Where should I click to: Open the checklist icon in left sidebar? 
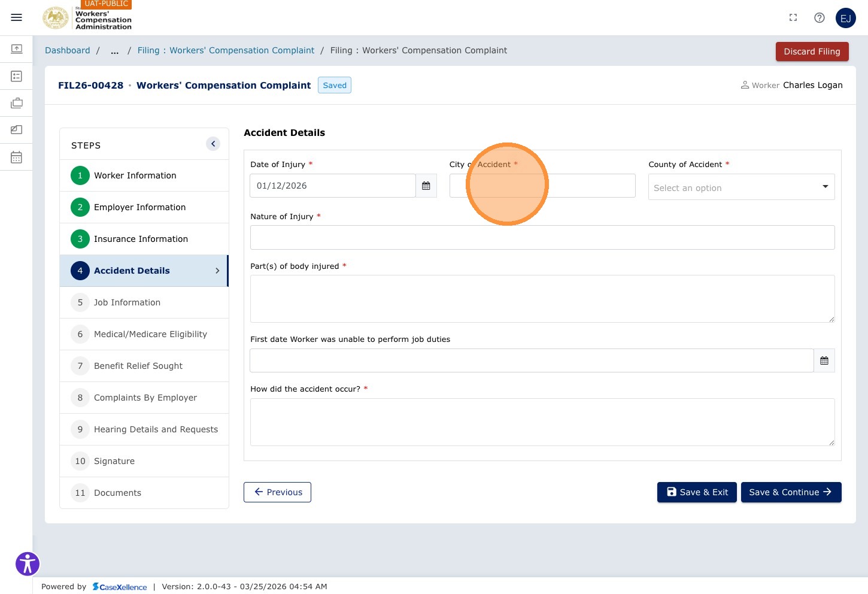tap(17, 76)
